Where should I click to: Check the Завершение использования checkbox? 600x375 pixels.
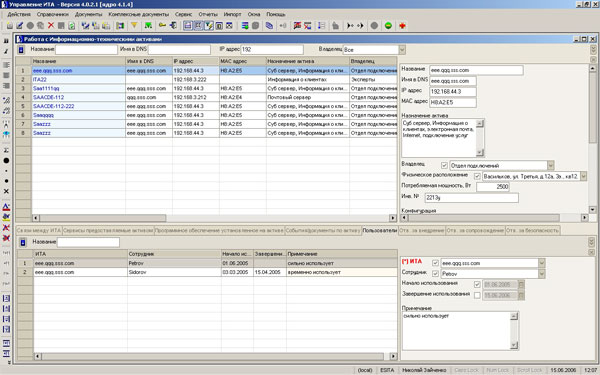477,295
